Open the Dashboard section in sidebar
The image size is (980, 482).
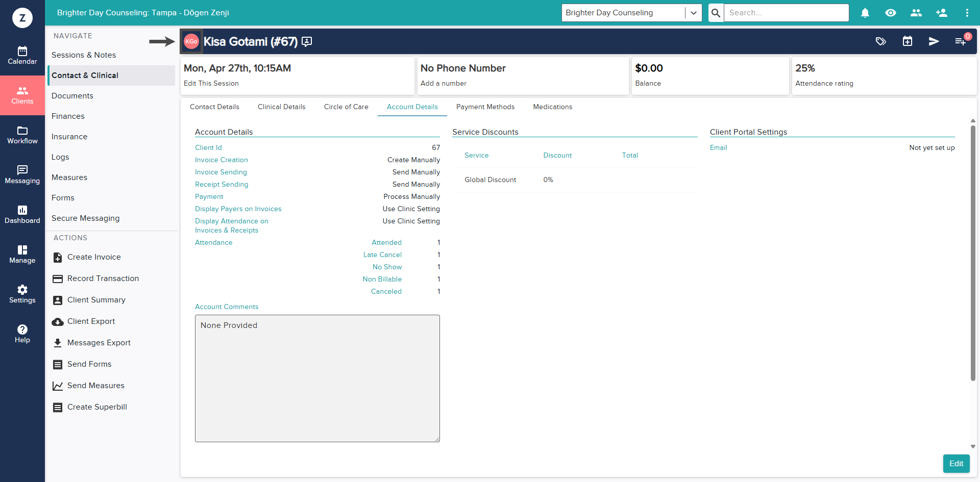22,215
